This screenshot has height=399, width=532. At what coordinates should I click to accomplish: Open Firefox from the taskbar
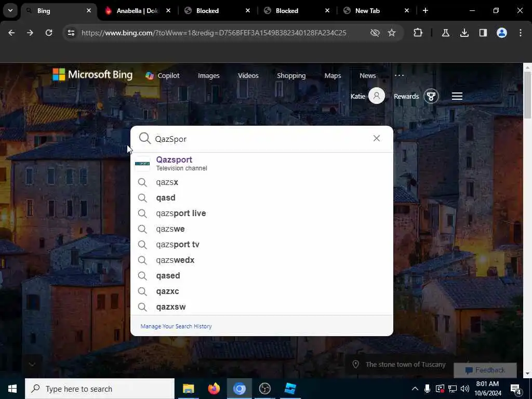coord(214,389)
